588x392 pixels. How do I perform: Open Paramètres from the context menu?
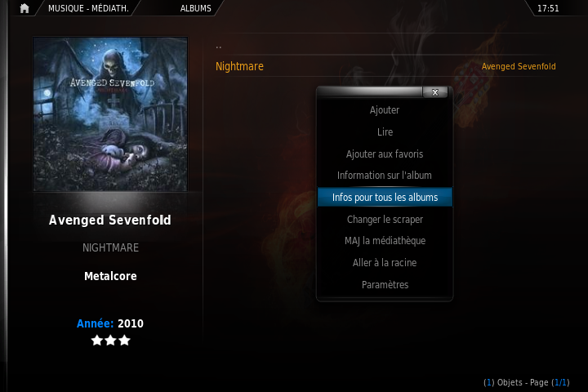(x=385, y=285)
